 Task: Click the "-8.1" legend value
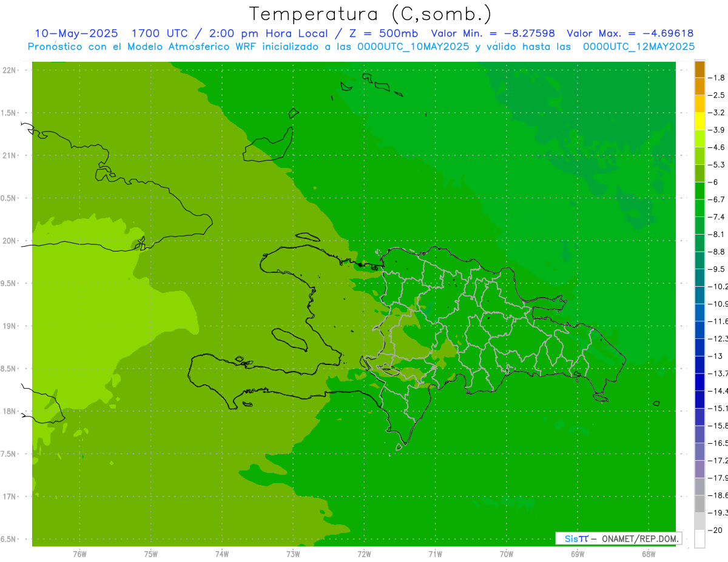coord(716,234)
